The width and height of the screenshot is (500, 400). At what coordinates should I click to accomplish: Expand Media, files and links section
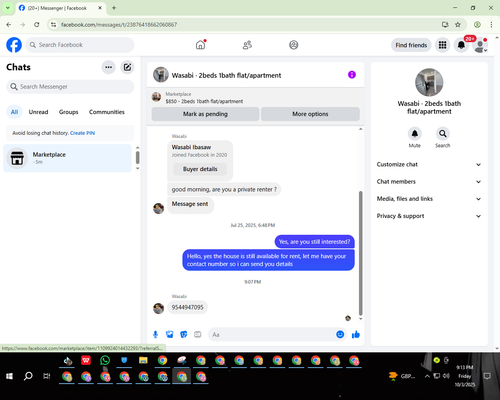pyautogui.click(x=429, y=199)
